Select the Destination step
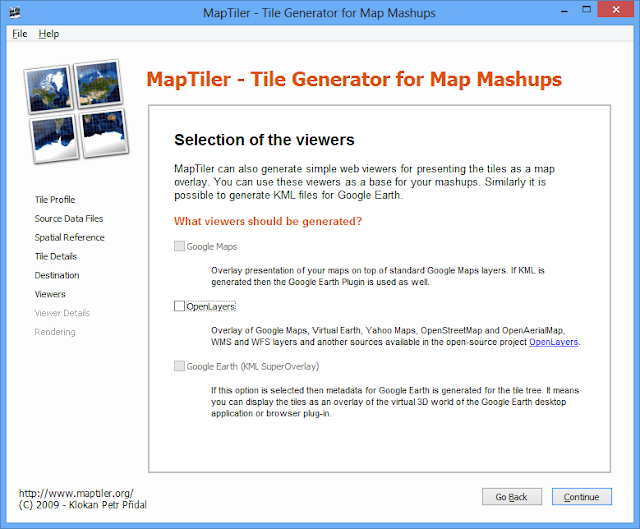The width and height of the screenshot is (640, 529). pos(57,275)
